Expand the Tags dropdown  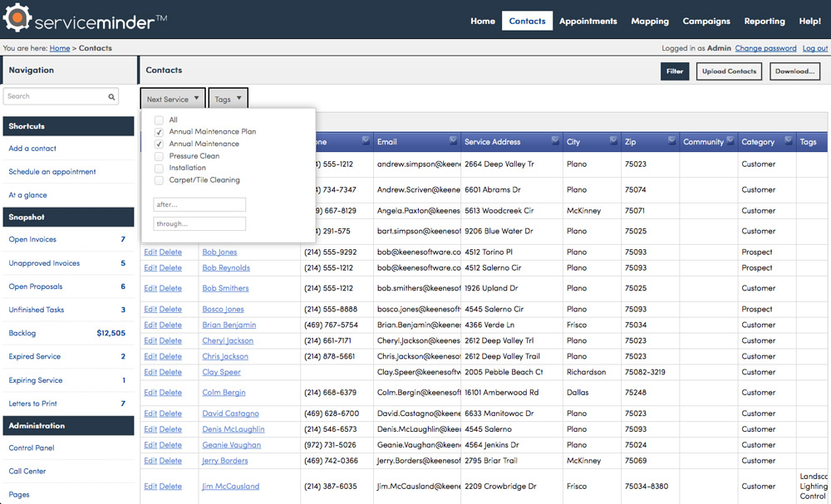point(228,99)
